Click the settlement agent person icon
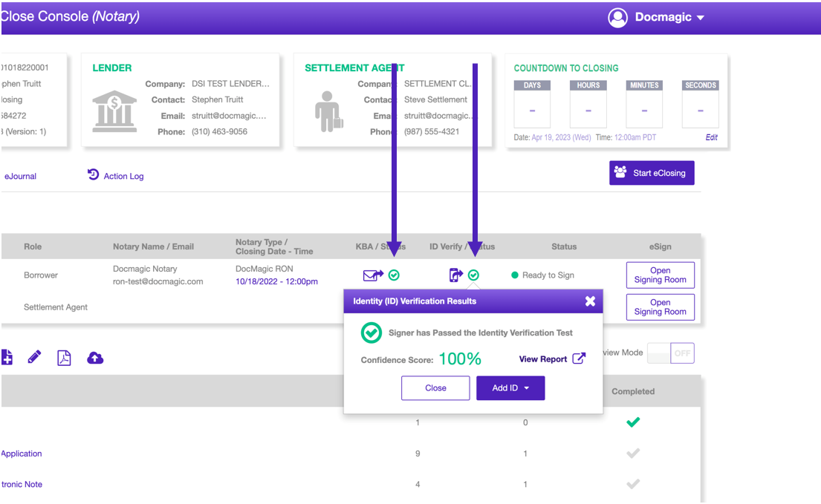 point(329,111)
